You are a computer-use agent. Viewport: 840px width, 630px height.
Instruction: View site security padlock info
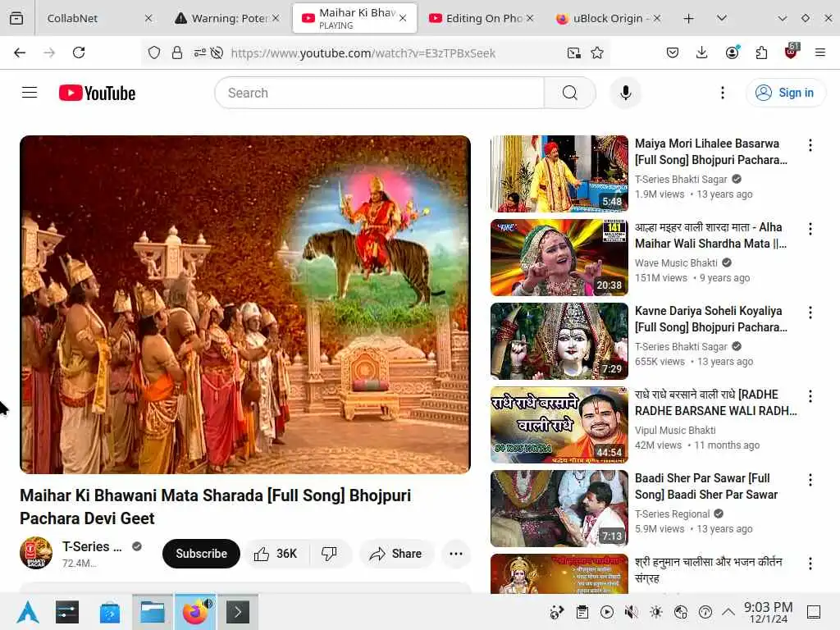177,52
